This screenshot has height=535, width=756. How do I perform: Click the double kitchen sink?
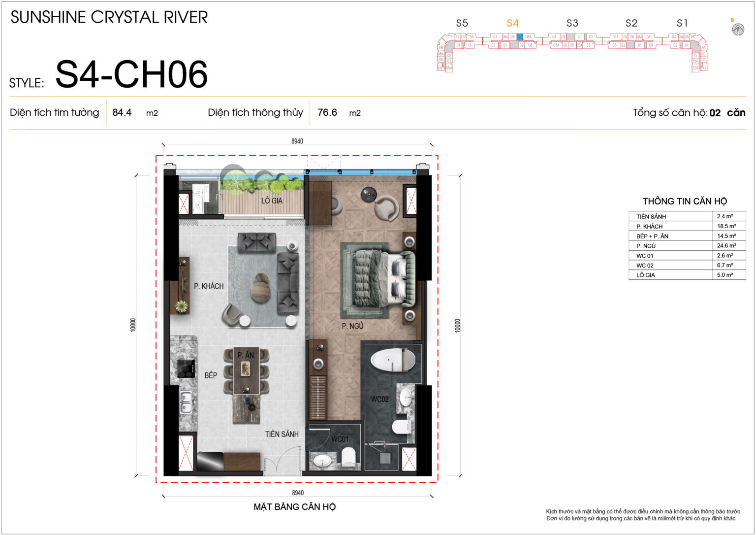pyautogui.click(x=186, y=402)
